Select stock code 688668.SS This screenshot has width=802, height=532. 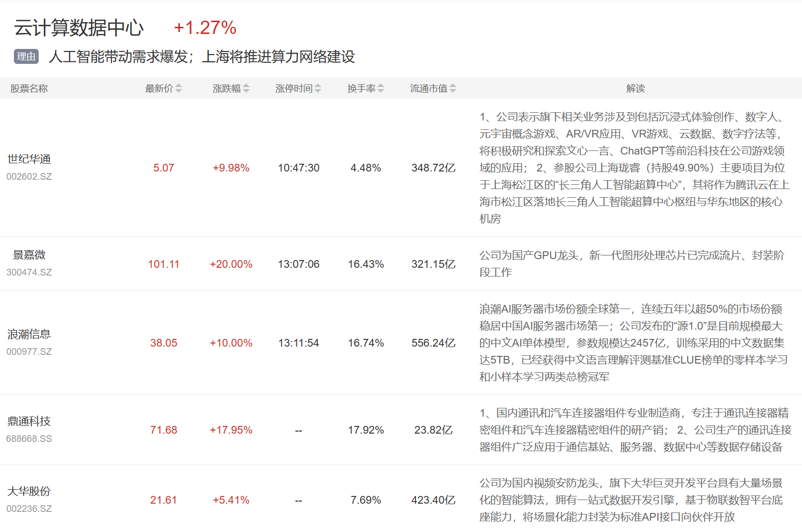pyautogui.click(x=29, y=439)
